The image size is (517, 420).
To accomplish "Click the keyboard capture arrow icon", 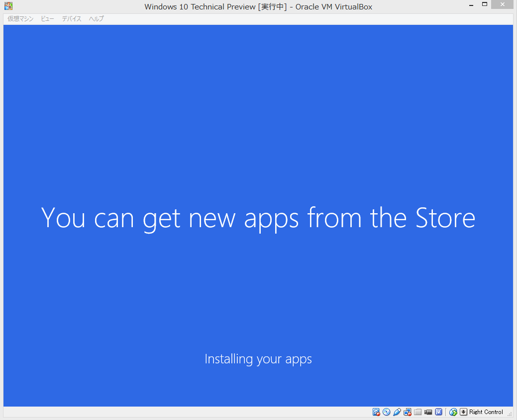I will pos(464,412).
